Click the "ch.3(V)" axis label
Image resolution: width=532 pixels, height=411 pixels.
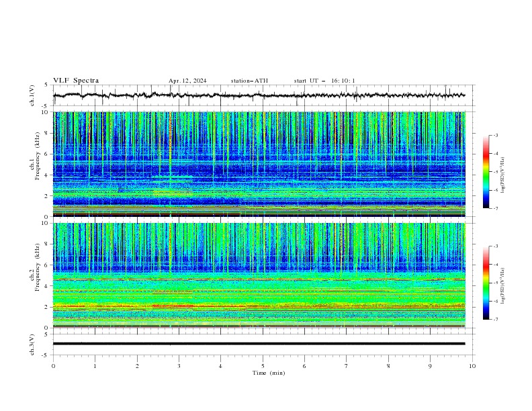(32, 345)
